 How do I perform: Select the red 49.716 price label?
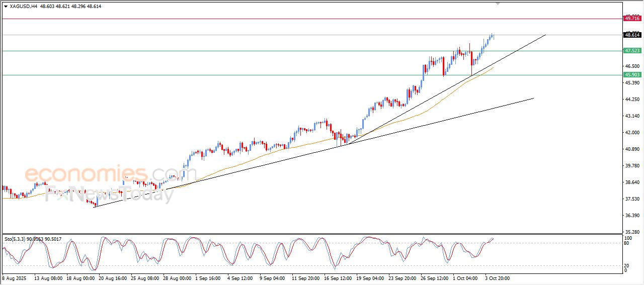tap(632, 19)
